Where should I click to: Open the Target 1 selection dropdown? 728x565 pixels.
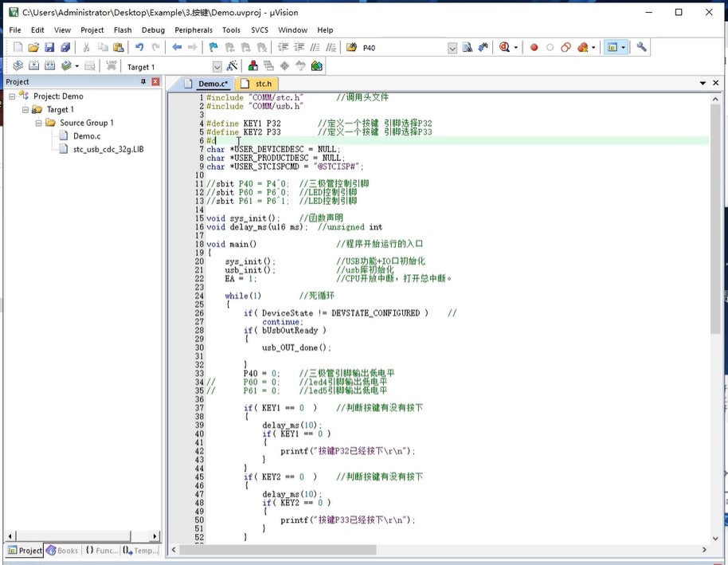[x=217, y=67]
